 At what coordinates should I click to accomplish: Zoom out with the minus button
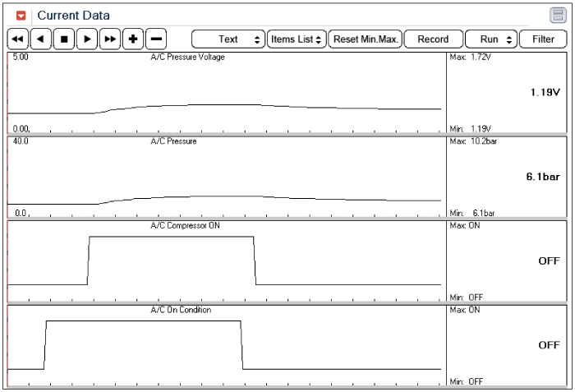156,39
